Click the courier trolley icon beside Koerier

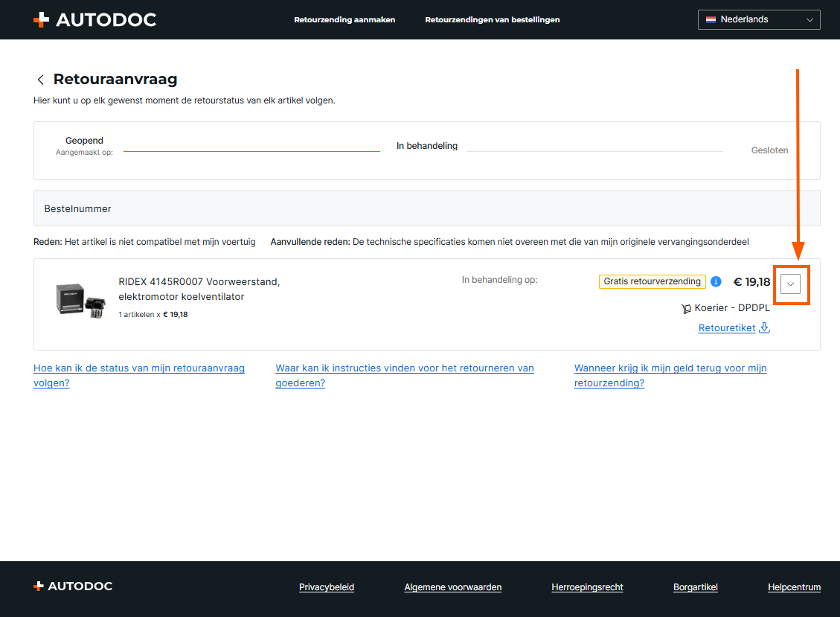click(686, 308)
